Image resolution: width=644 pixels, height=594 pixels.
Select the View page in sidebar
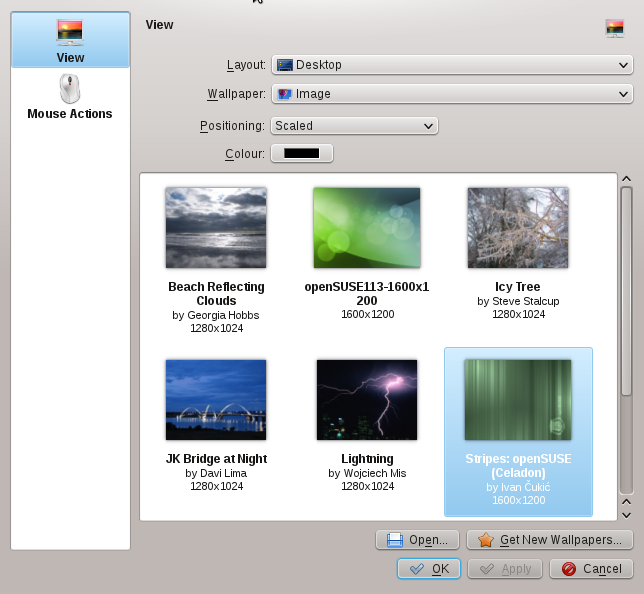coord(70,40)
